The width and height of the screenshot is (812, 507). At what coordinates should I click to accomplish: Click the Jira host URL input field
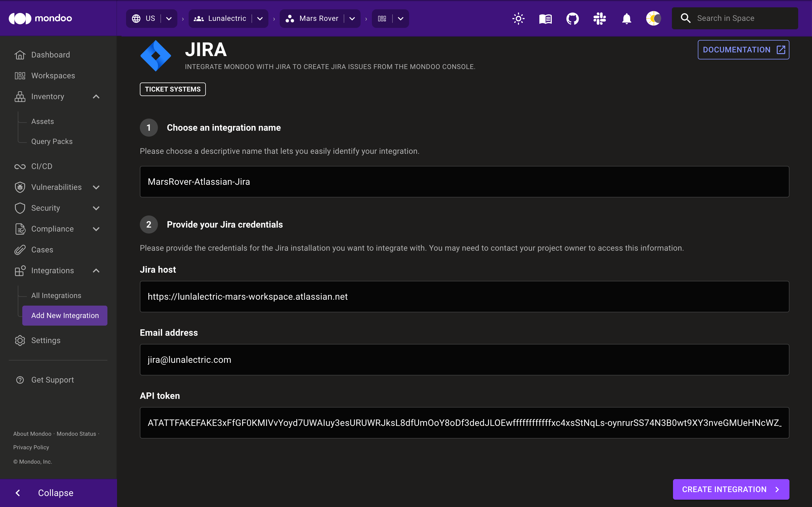465,296
